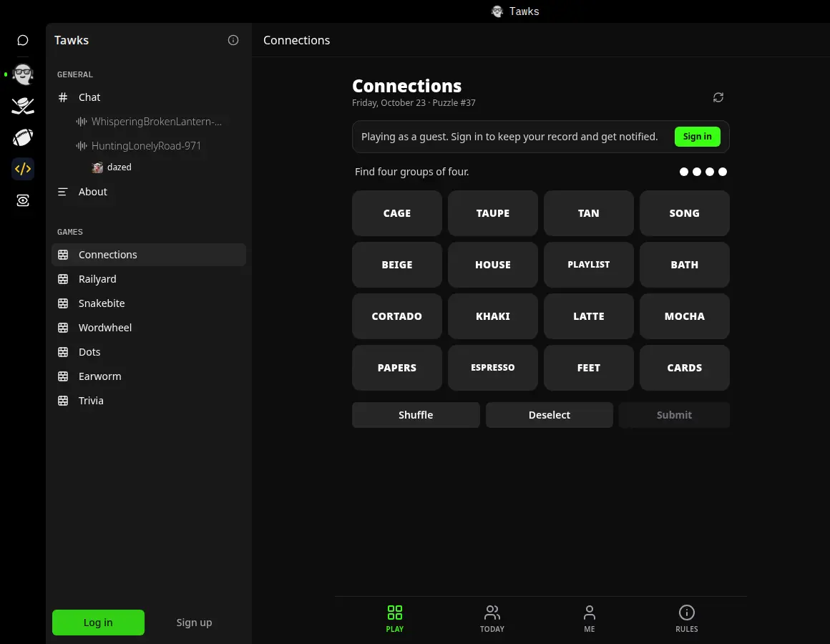Shuffle the puzzle tiles
This screenshot has width=830, height=644.
pyautogui.click(x=416, y=415)
